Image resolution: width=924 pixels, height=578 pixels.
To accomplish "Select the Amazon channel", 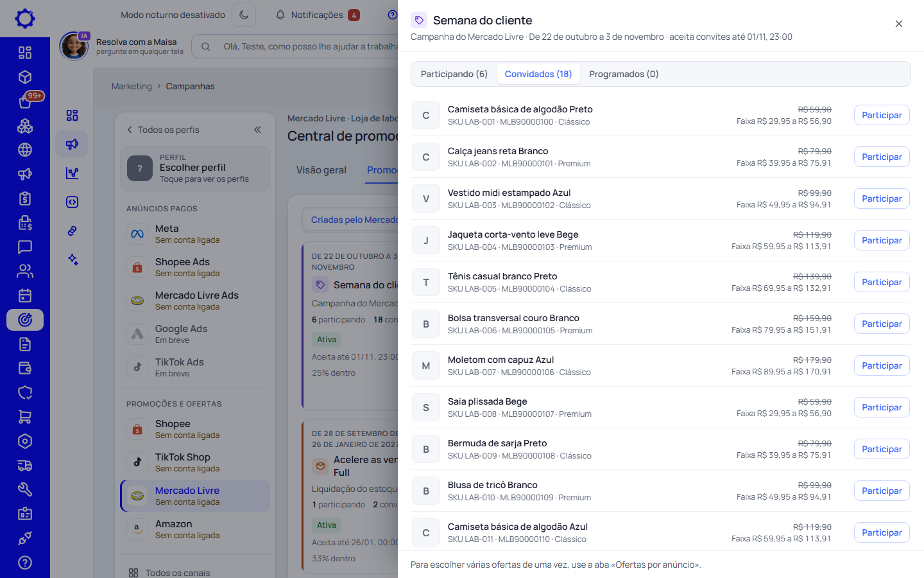I will [x=195, y=529].
